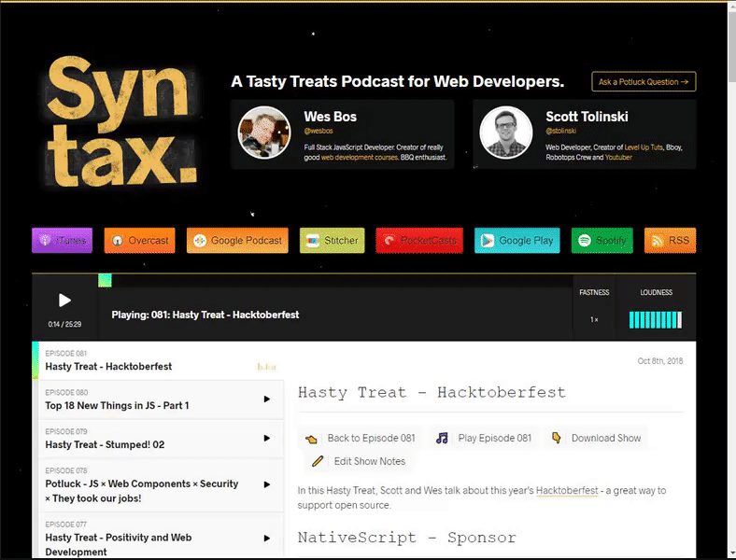The image size is (736, 560).
Task: Click the PocketCasts logo icon
Action: point(389,241)
